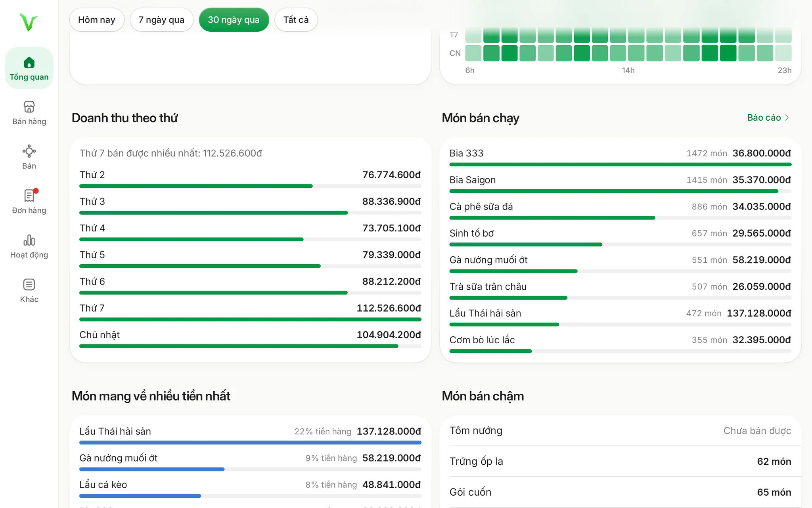Image resolution: width=812 pixels, height=508 pixels.
Task: Click the Chủ nhật revenue value 104.904.200đ
Action: 389,335
